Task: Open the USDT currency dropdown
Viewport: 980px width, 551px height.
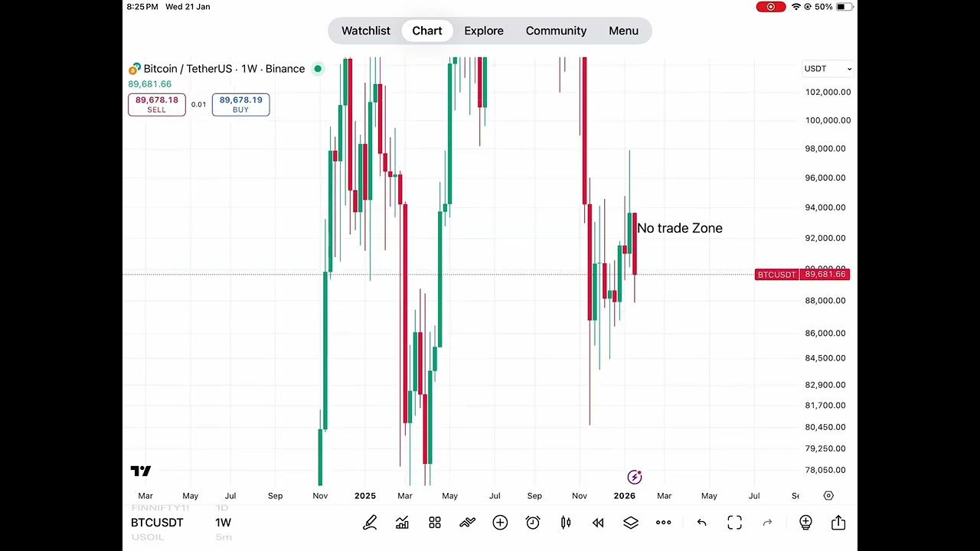Action: (828, 69)
